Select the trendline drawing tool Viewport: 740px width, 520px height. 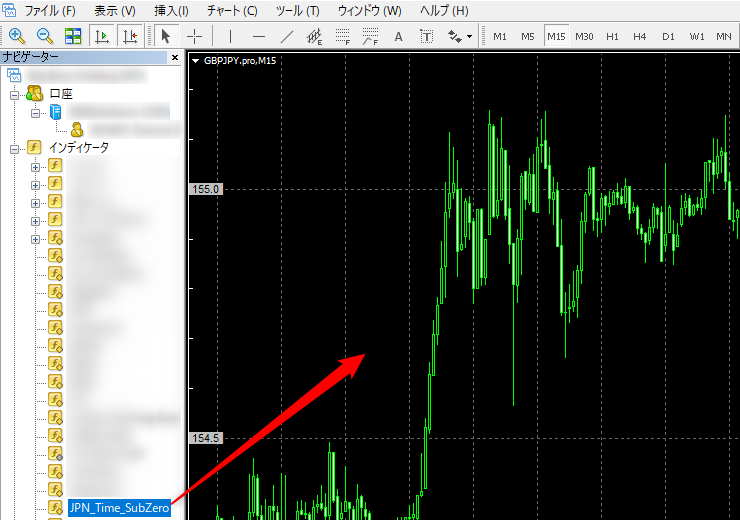coord(286,36)
